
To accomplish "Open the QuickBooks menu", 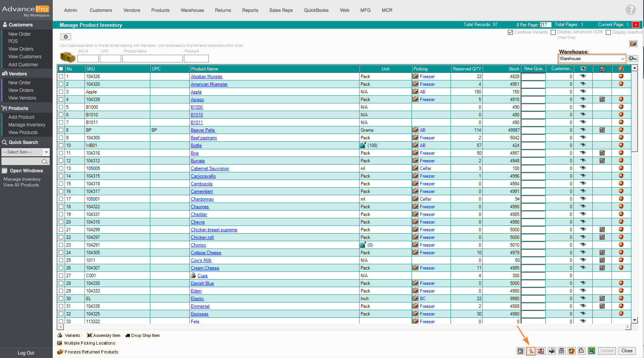I will pyautogui.click(x=316, y=10).
